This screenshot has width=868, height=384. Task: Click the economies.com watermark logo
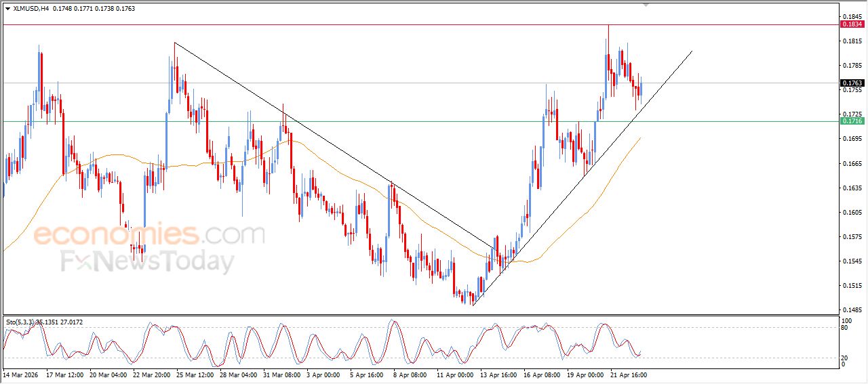(x=149, y=235)
